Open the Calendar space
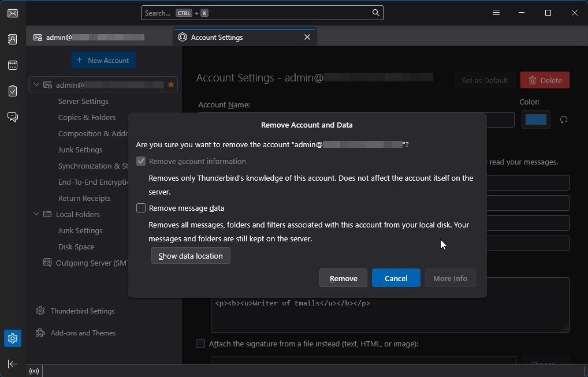This screenshot has width=588, height=377. pyautogui.click(x=12, y=65)
